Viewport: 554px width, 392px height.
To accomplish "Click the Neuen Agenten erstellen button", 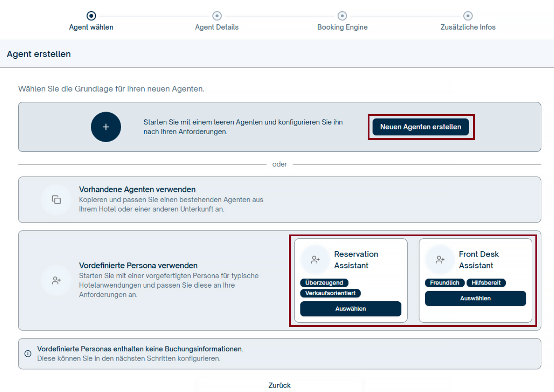I will pyautogui.click(x=421, y=127).
